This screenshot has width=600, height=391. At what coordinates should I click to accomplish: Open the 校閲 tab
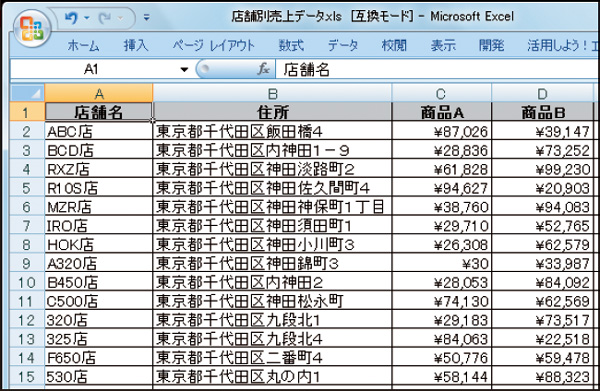point(394,46)
